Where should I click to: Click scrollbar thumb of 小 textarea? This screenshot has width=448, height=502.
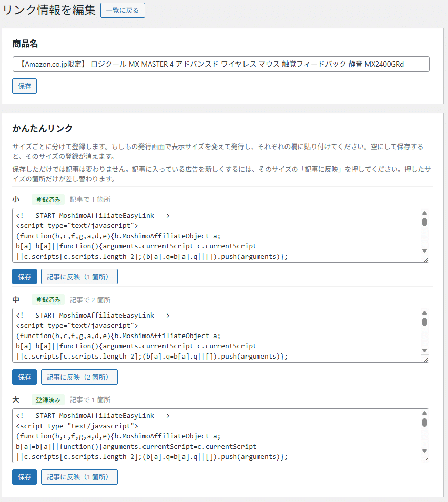click(424, 222)
